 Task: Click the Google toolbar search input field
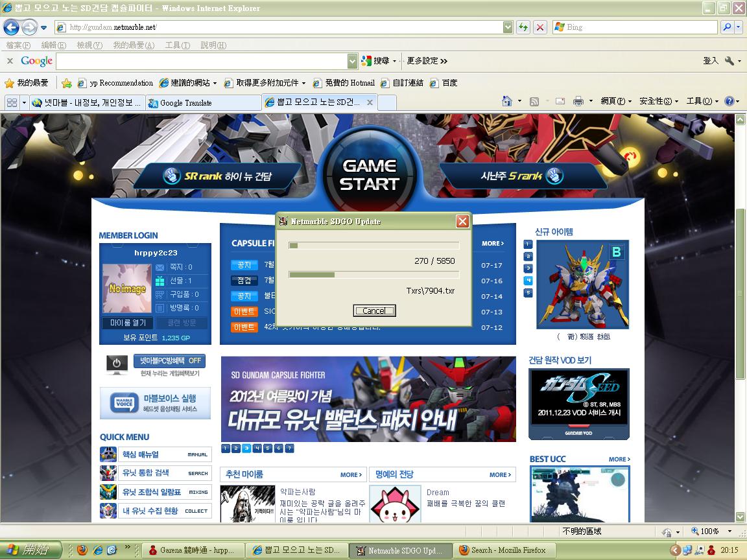coord(202,61)
